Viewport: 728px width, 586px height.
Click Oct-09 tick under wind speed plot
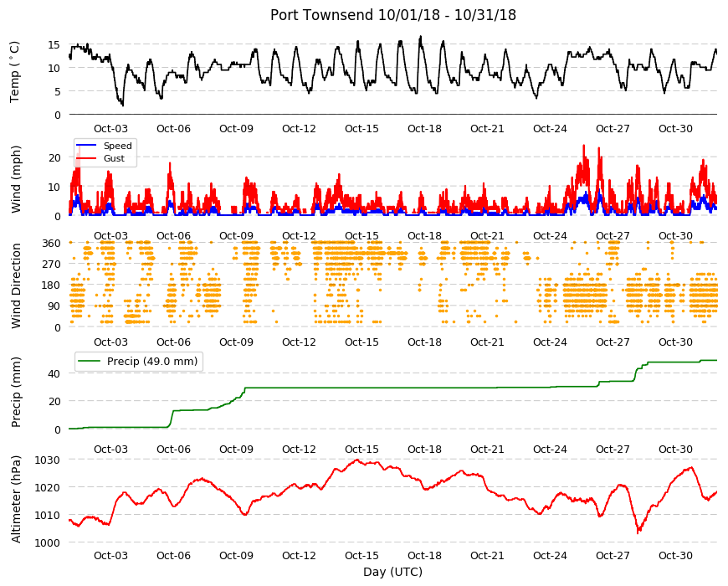click(x=236, y=235)
